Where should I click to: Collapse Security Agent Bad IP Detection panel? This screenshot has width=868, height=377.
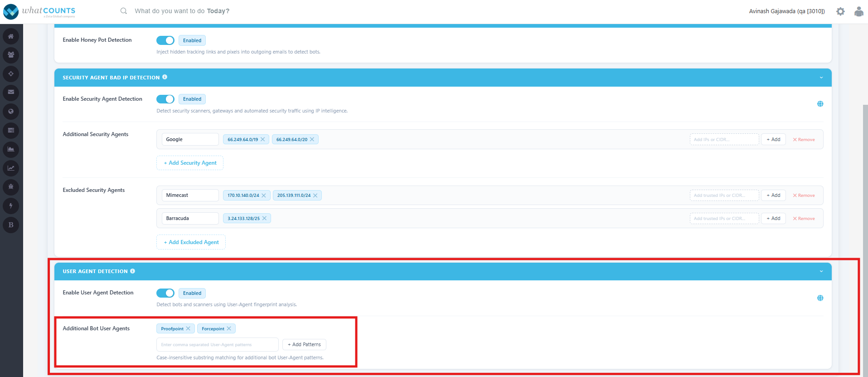click(821, 78)
